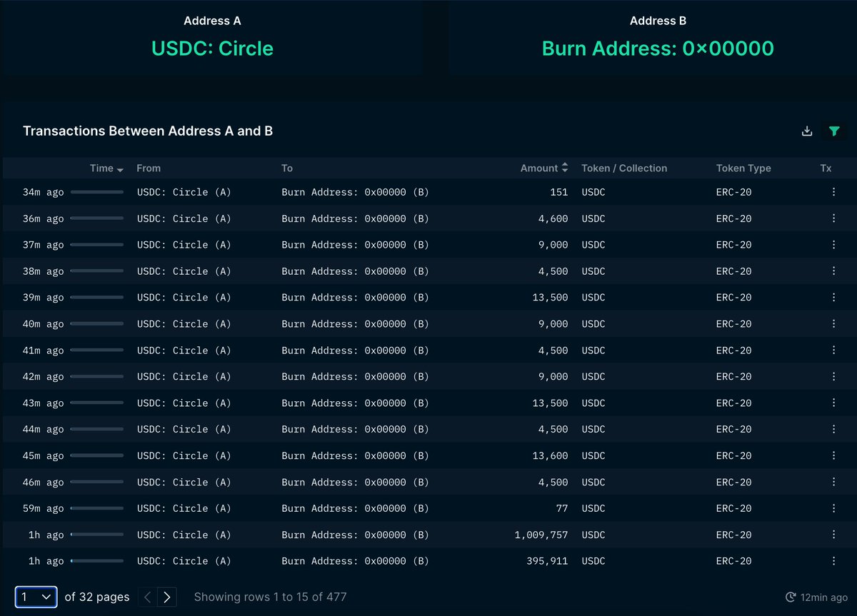
Task: Open Tx menu for the 395,911 USDC row
Action: click(x=833, y=561)
